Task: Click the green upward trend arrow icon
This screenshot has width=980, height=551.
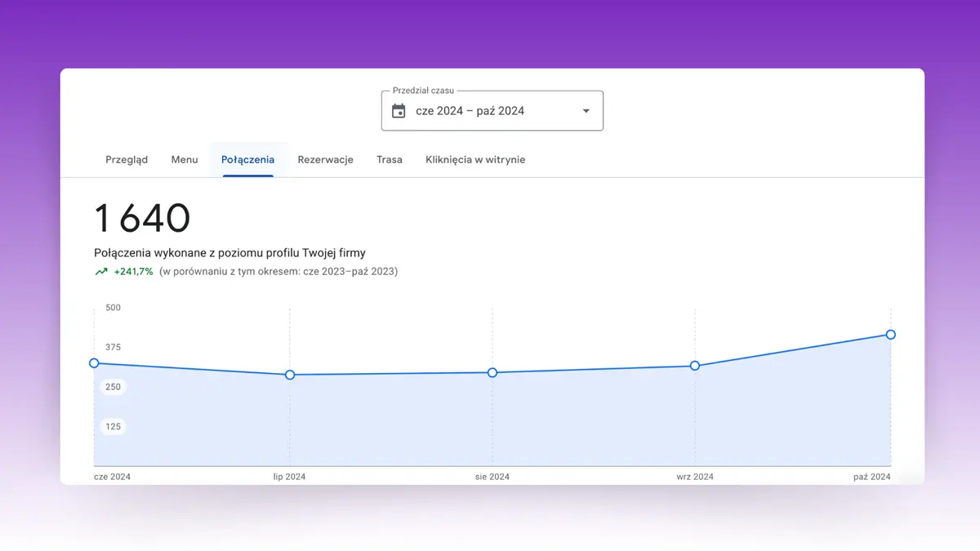Action: tap(101, 272)
